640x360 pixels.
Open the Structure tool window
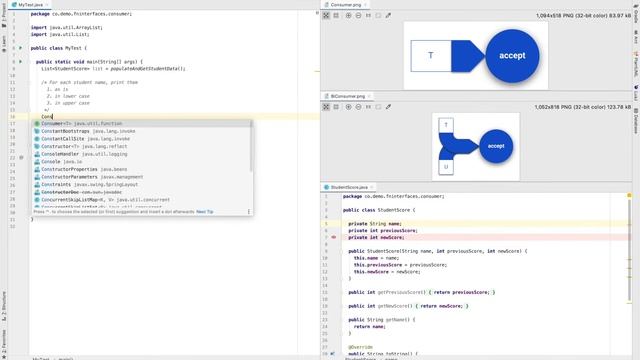pyautogui.click(x=4, y=306)
